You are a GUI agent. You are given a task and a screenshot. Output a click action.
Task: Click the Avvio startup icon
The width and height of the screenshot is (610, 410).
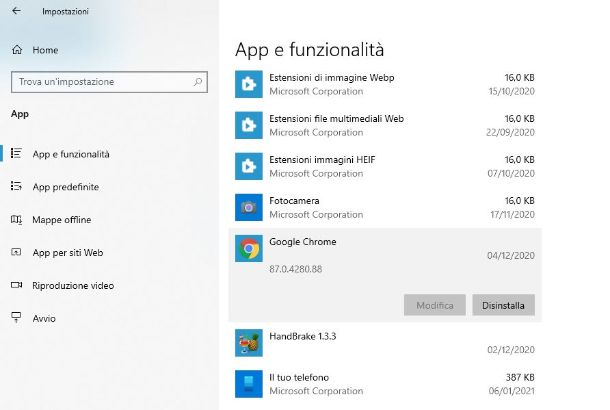click(16, 317)
